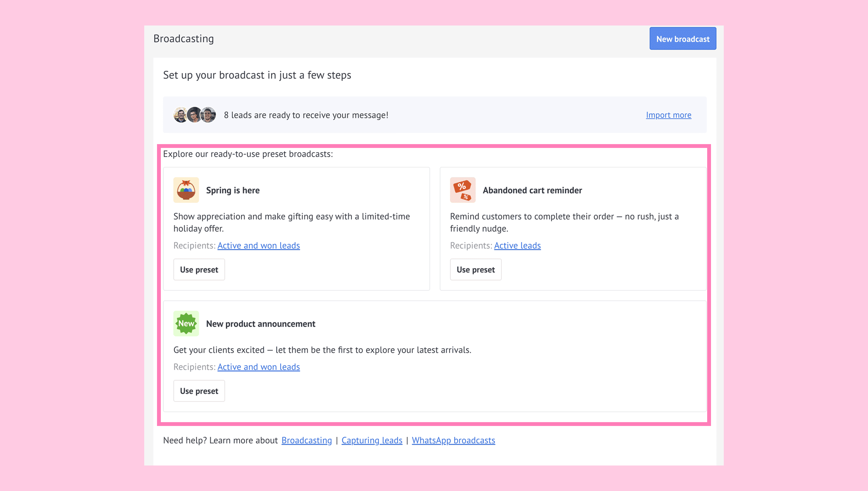Click '8 leads are ready to receive your message!' text
The width and height of the screenshot is (868, 491).
pos(306,115)
